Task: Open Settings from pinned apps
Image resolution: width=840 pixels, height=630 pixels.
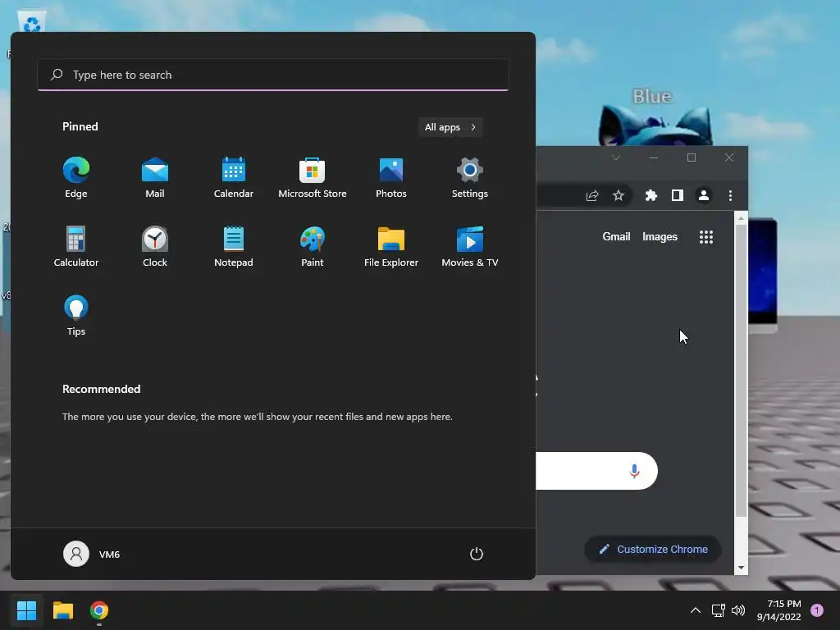Action: (x=470, y=178)
